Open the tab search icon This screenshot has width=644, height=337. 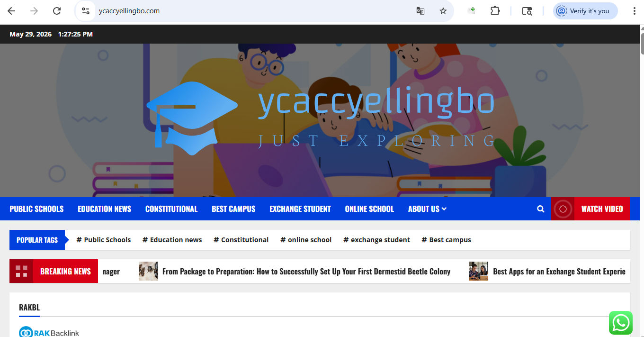pos(527,11)
